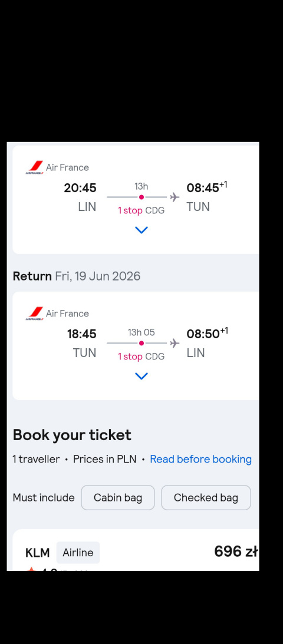
Task: Select the pink stop dot on the 13h 05 route line
Action: (x=141, y=343)
